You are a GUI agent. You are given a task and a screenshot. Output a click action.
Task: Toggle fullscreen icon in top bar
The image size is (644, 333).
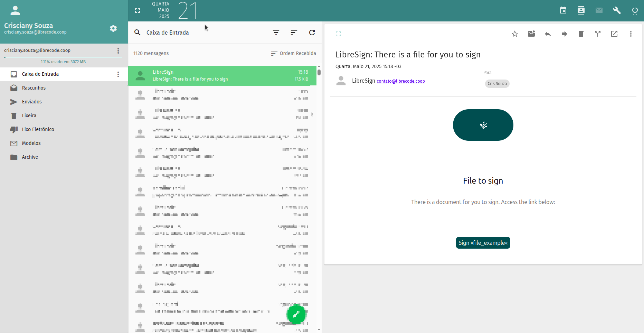pyautogui.click(x=138, y=11)
